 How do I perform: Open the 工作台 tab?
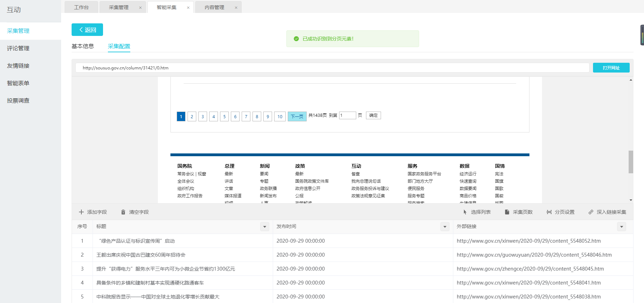[81, 7]
